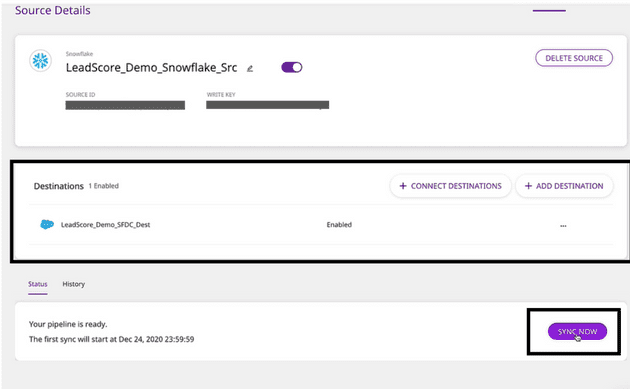The width and height of the screenshot is (630, 389).
Task: Click plus icon in Add Destination
Action: pyautogui.click(x=528, y=186)
